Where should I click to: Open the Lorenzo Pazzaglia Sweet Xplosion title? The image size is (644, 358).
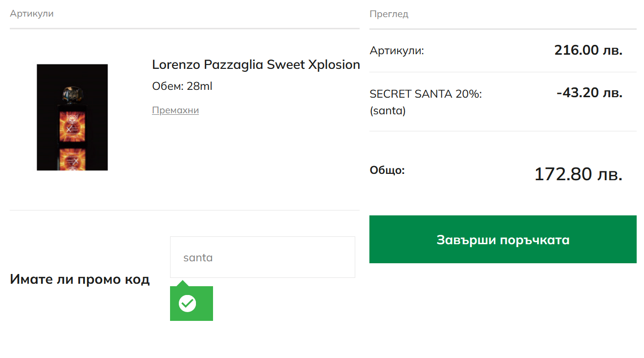point(256,64)
